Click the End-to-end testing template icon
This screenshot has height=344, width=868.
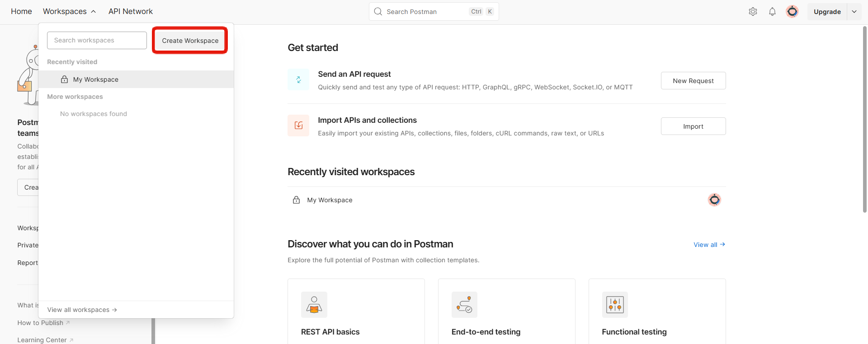coord(464,305)
